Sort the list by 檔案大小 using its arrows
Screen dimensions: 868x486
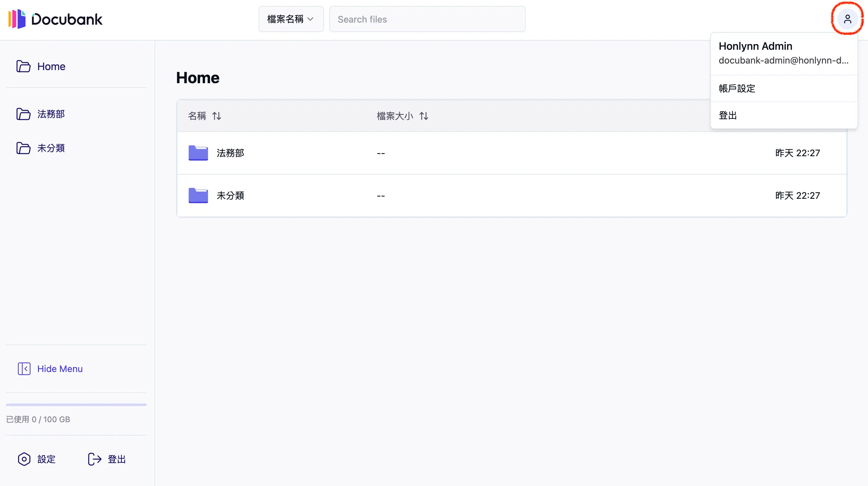(x=424, y=116)
